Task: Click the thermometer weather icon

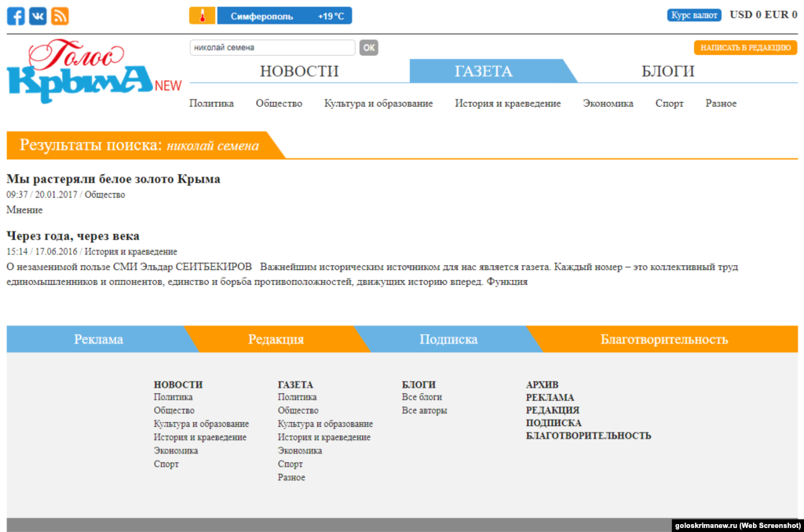Action: pos(202,16)
